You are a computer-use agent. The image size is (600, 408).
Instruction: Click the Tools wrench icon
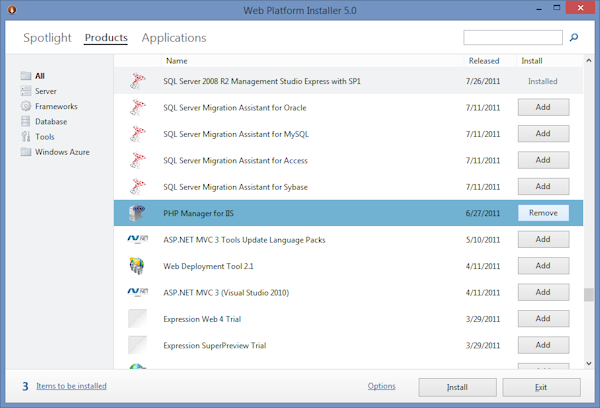click(26, 136)
